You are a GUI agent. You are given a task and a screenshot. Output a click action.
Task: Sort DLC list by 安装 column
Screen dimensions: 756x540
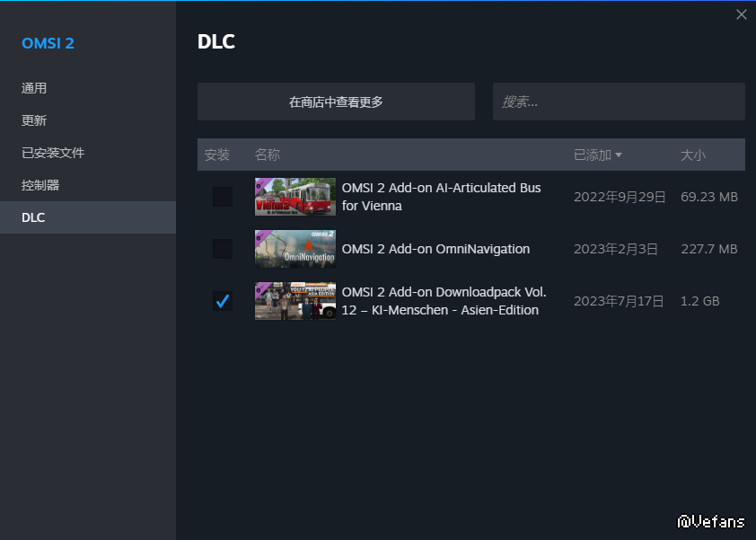point(217,155)
